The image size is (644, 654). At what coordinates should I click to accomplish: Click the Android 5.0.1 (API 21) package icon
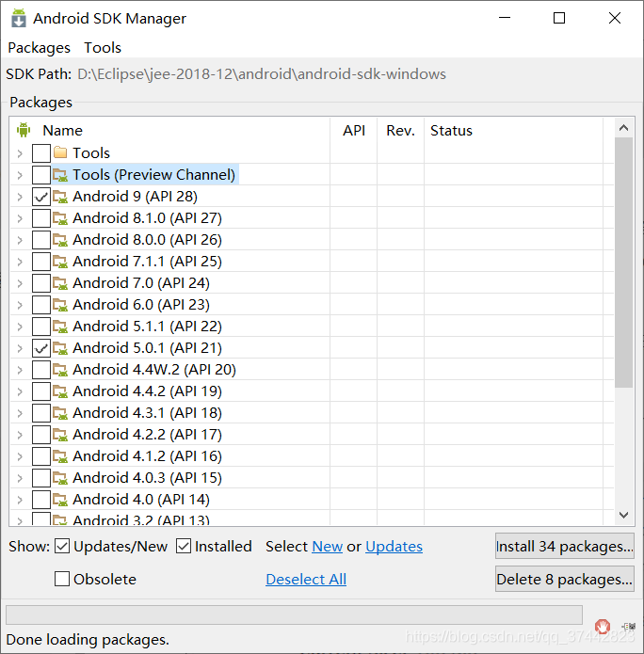[60, 348]
